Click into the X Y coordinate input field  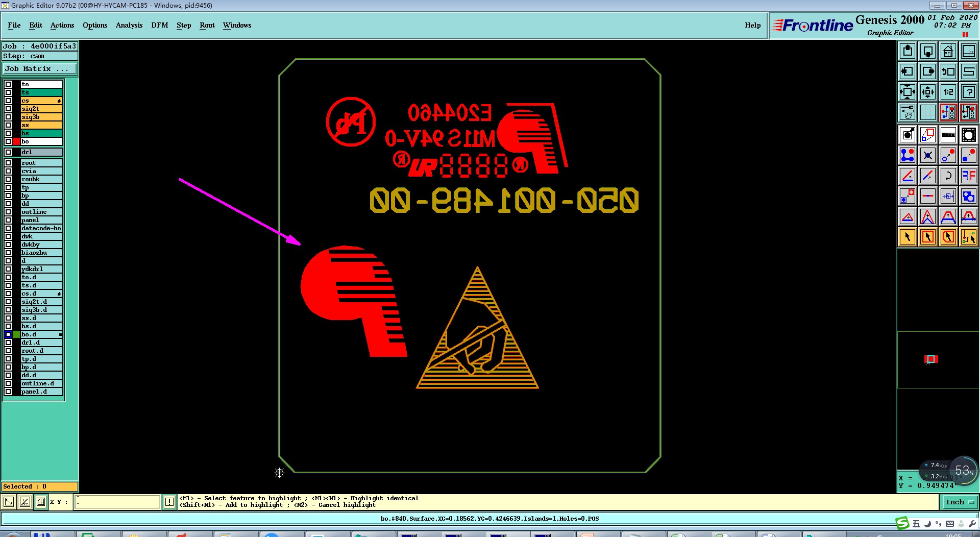coord(117,502)
